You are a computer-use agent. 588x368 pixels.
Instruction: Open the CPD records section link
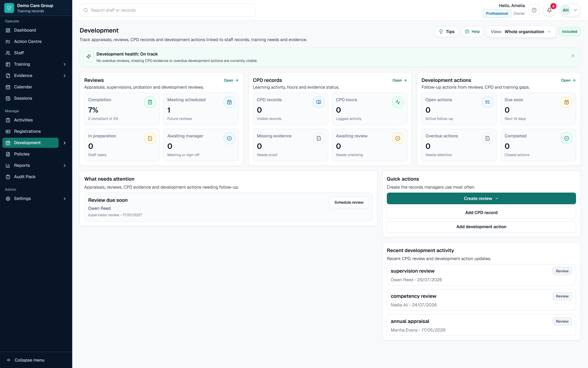click(x=400, y=80)
